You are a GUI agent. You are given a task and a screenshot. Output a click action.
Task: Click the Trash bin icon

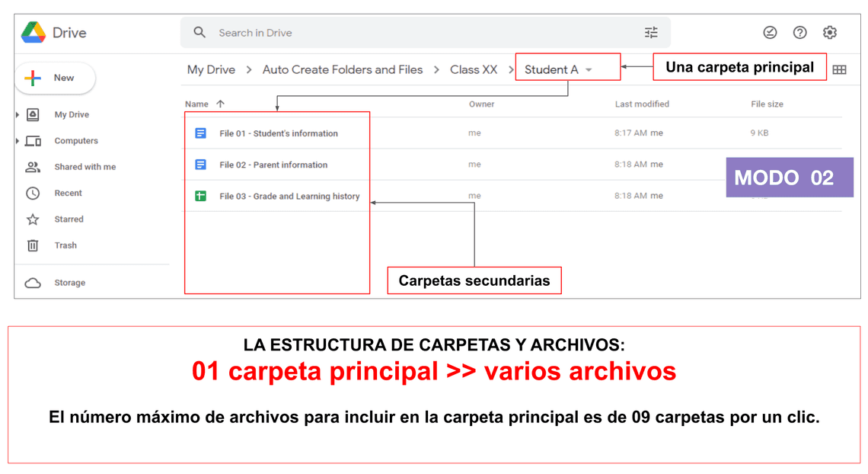click(33, 245)
